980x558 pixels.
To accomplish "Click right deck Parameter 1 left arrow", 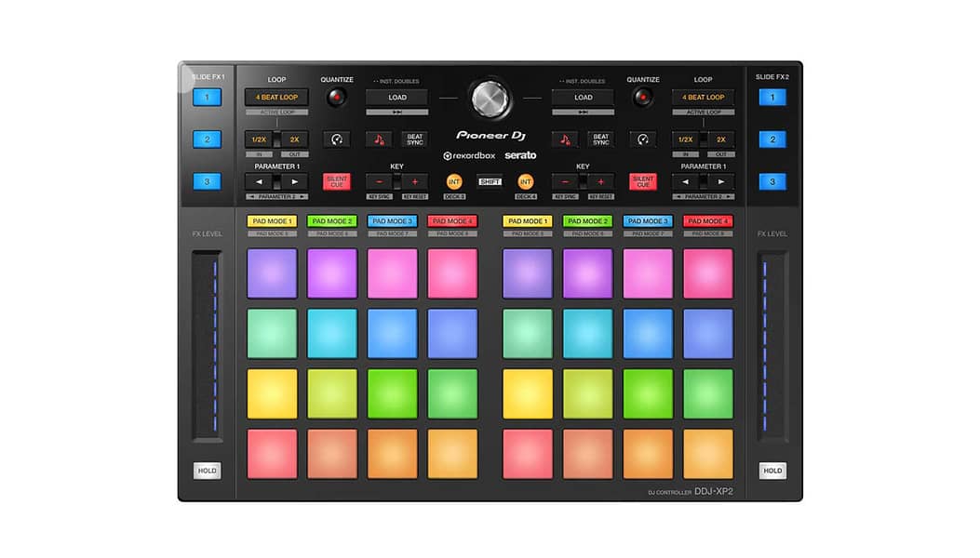I will pos(686,182).
